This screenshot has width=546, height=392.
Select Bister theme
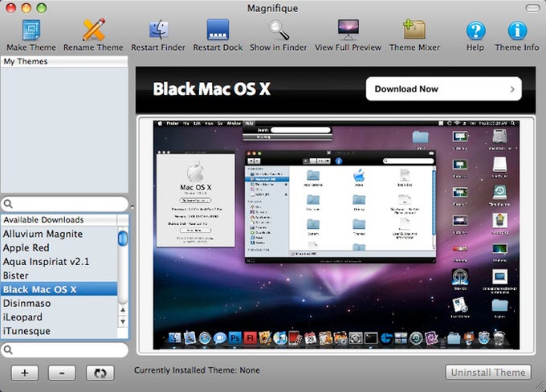click(59, 276)
